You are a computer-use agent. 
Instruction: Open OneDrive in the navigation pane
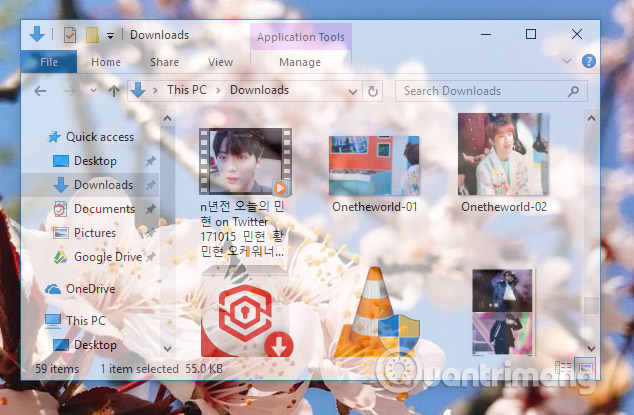tap(90, 289)
